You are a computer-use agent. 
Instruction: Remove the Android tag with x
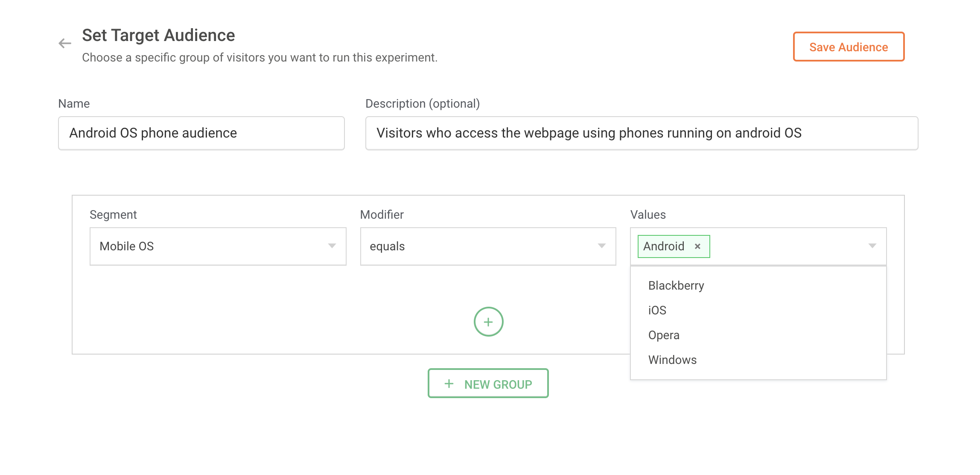coord(697,246)
